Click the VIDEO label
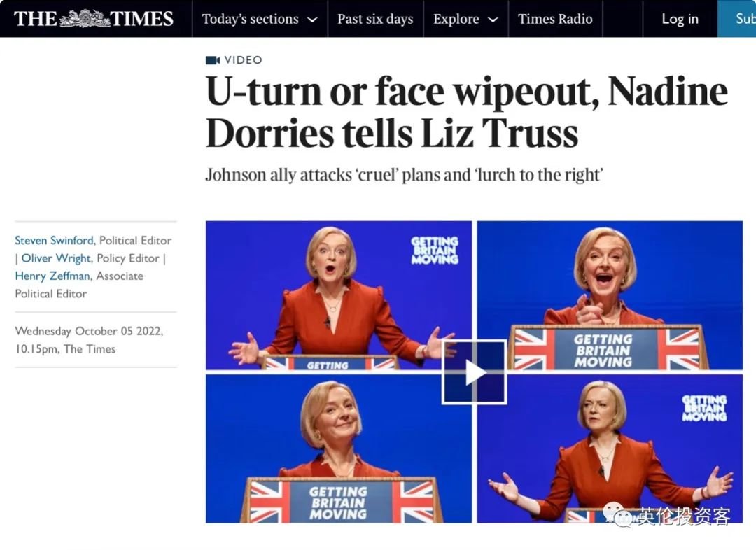Image resolution: width=756 pixels, height=550 pixels. [x=244, y=60]
